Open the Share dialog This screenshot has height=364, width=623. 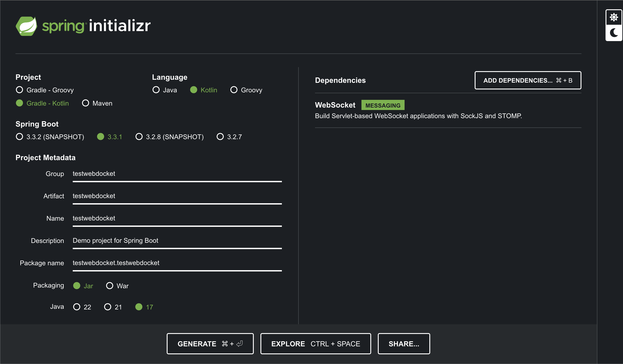(403, 343)
